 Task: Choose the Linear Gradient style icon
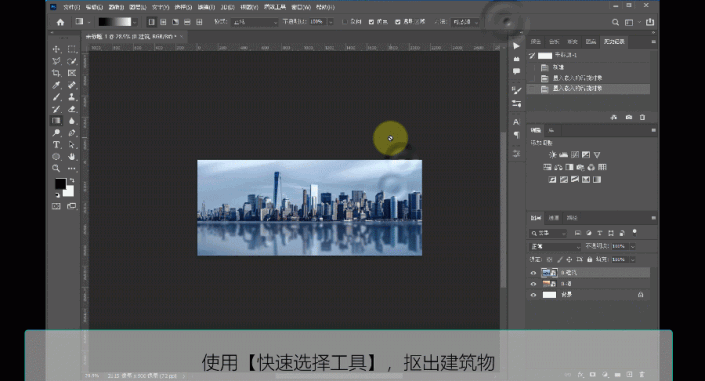[152, 22]
